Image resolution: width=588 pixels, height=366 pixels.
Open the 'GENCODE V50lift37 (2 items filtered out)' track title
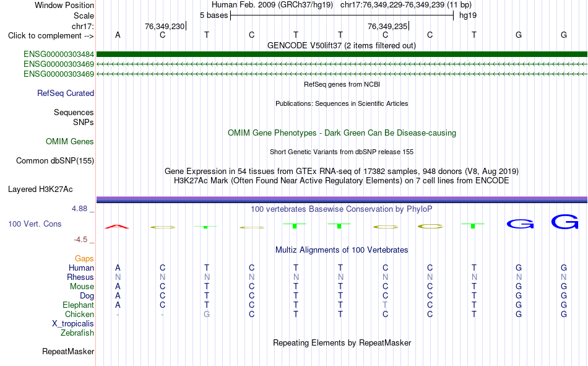click(341, 45)
